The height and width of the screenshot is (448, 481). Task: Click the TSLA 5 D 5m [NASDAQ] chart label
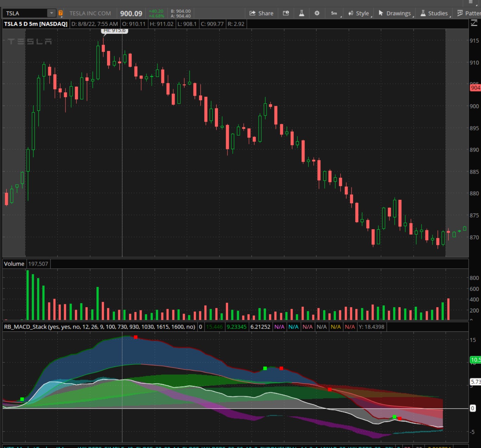(x=36, y=24)
